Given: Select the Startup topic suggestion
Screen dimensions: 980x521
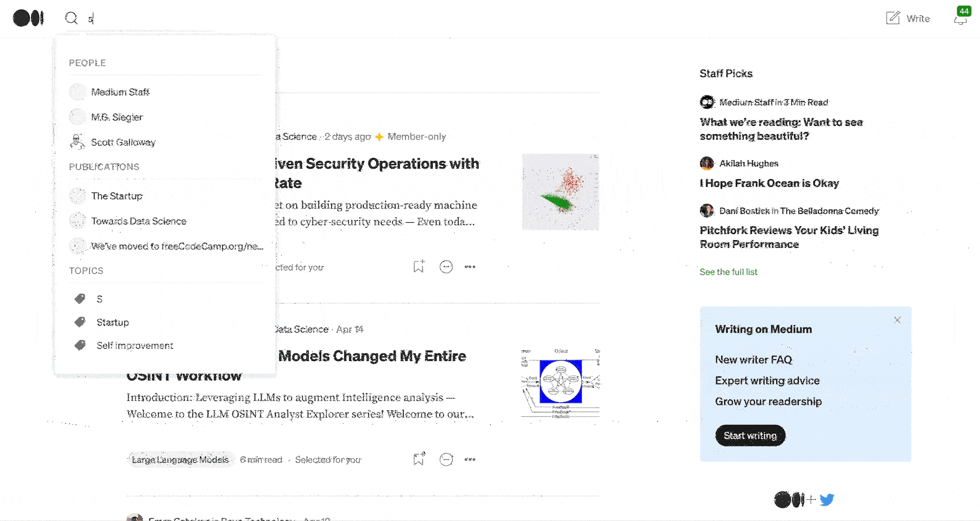Looking at the screenshot, I should point(113,322).
